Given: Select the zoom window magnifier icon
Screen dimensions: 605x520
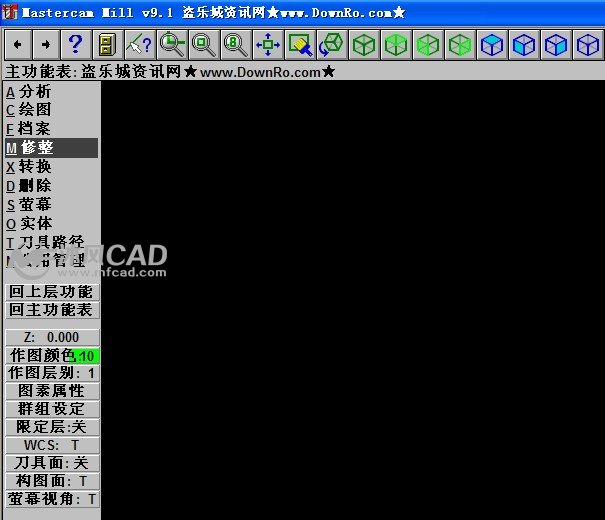Looking at the screenshot, I should pos(204,45).
